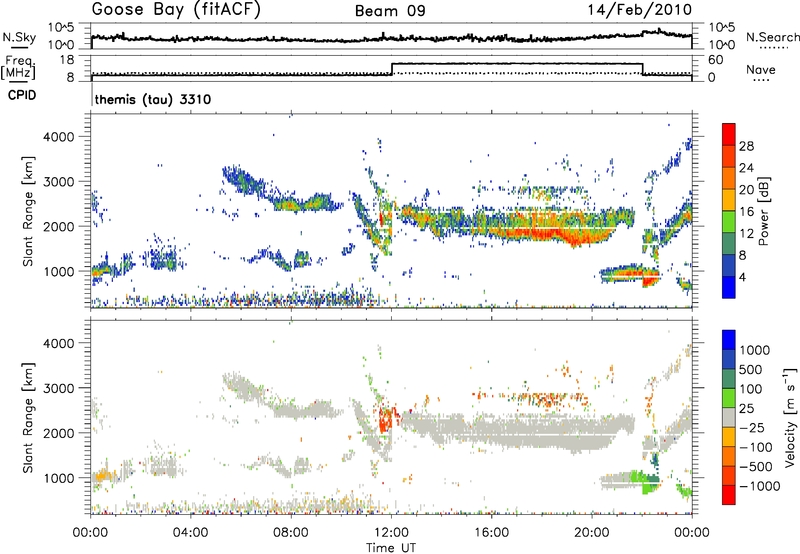Image resolution: width=800 pixels, height=554 pixels.
Task: Click the date '14/Feb/2010'
Action: click(640, 10)
